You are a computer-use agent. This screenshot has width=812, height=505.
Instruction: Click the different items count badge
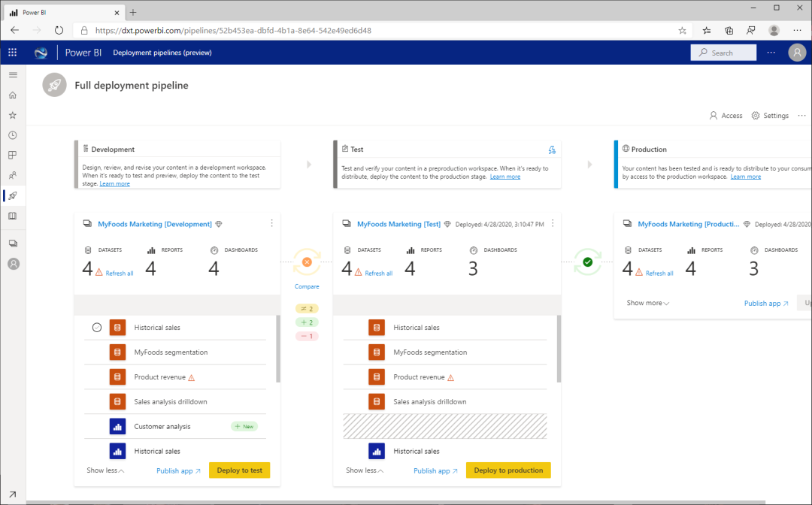(307, 309)
